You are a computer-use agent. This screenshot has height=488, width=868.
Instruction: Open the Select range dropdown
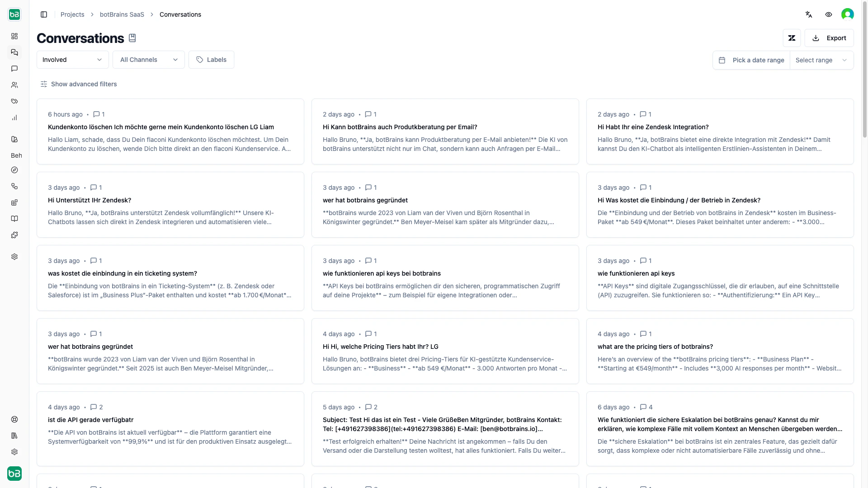pyautogui.click(x=821, y=60)
